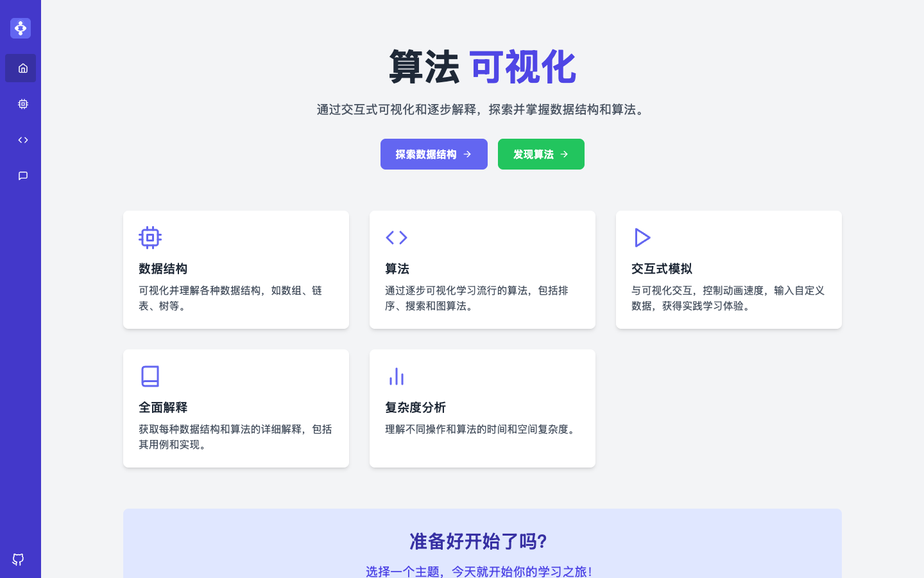The image size is (924, 578).
Task: Click description 与可视化交互，控制动画速度
Action: click(x=728, y=298)
